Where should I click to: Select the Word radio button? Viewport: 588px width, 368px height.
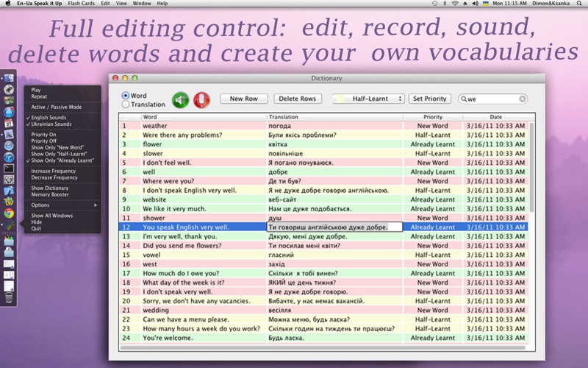126,96
